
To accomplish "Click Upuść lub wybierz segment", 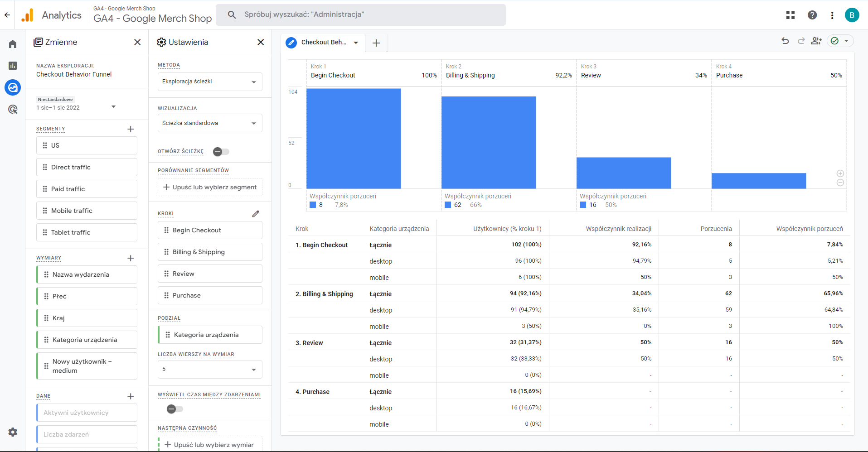I will tap(209, 187).
